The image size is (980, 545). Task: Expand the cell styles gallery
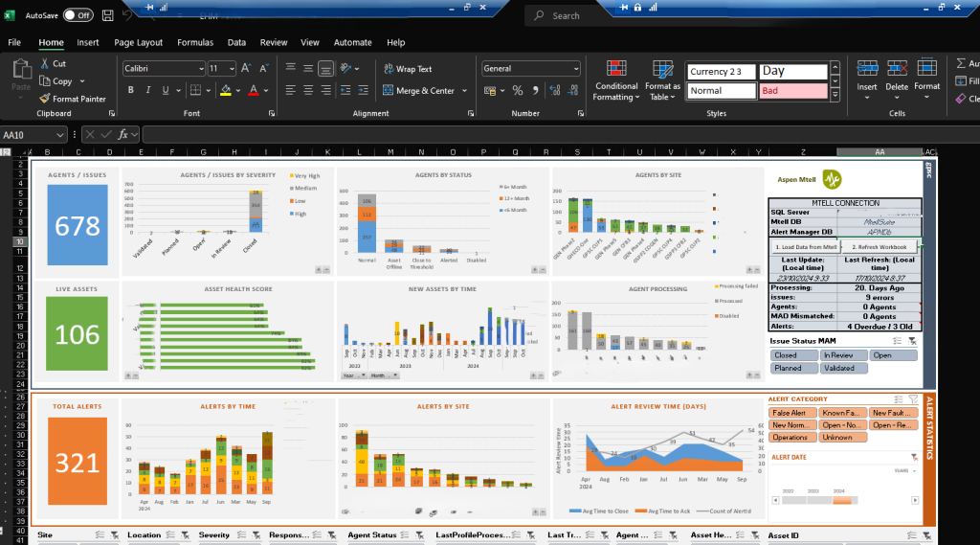tap(835, 95)
